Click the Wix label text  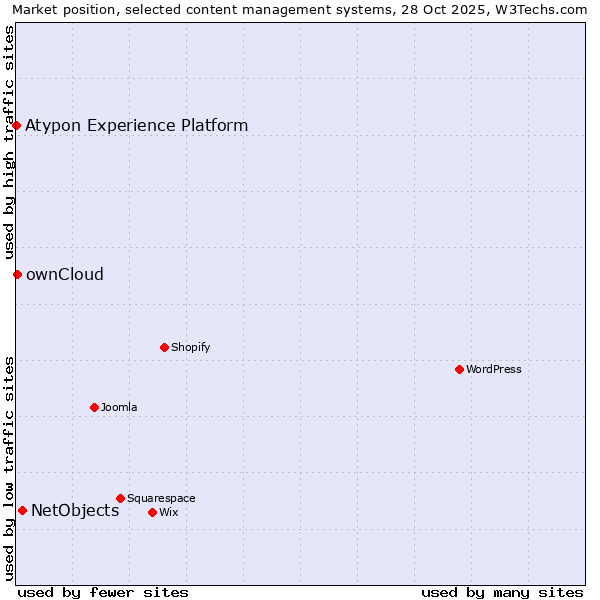click(x=169, y=512)
